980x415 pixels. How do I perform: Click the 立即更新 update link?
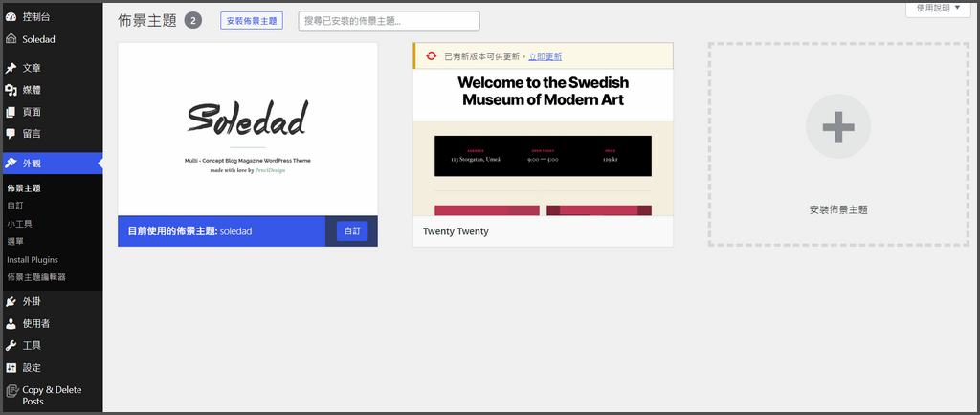coord(546,56)
